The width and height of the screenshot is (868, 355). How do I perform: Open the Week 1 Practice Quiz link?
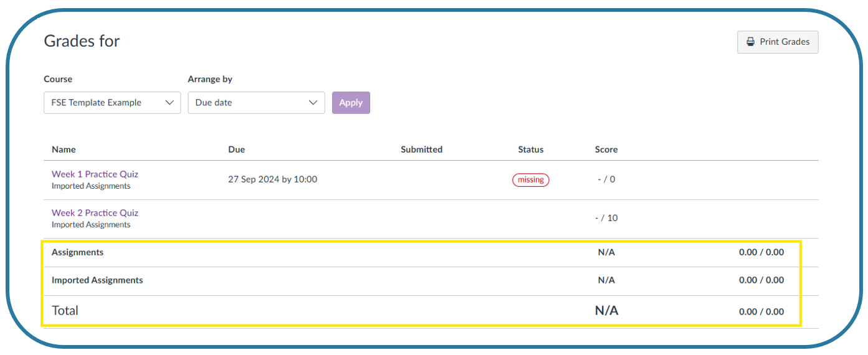point(95,174)
